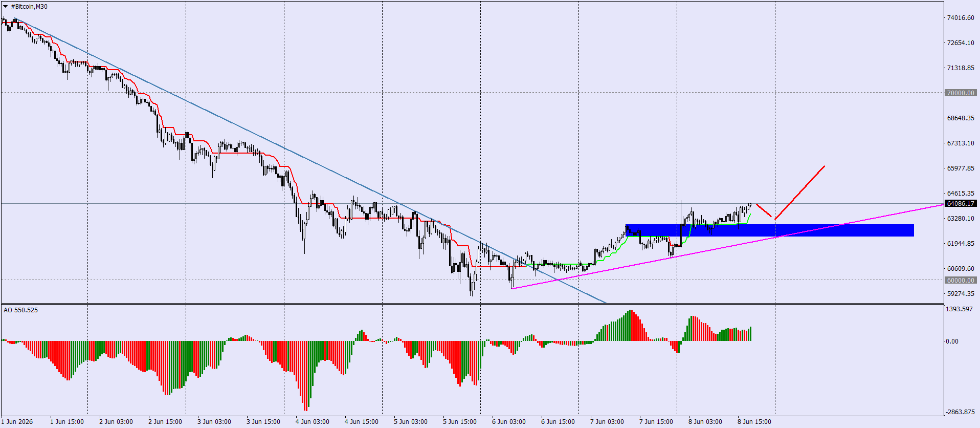This screenshot has width=980, height=428.
Task: Click the 74016.60 price on the scale
Action: pyautogui.click(x=961, y=17)
